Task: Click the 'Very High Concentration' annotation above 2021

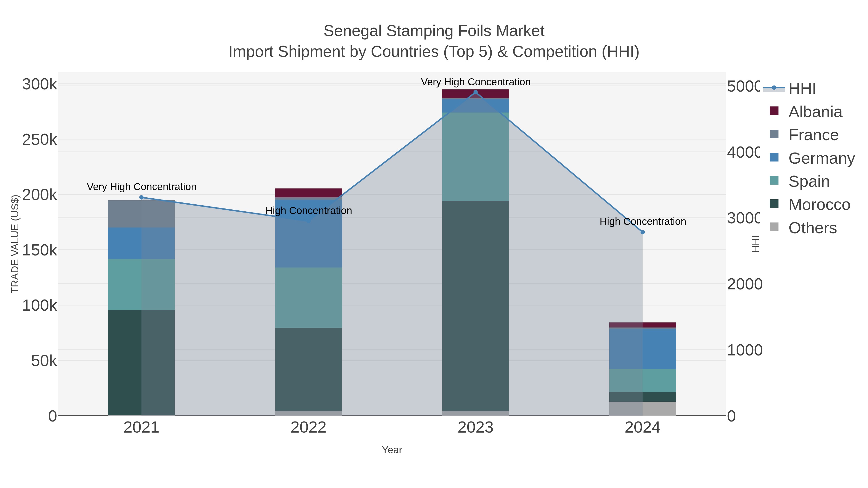Action: point(142,187)
